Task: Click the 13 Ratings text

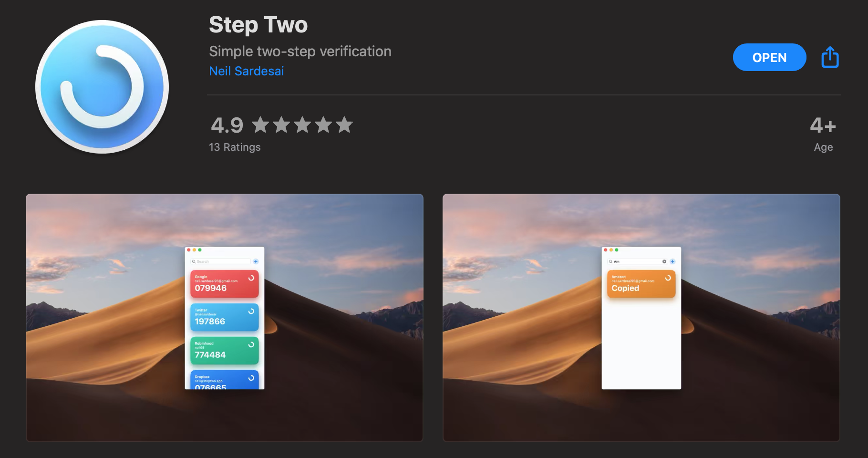Action: point(235,147)
